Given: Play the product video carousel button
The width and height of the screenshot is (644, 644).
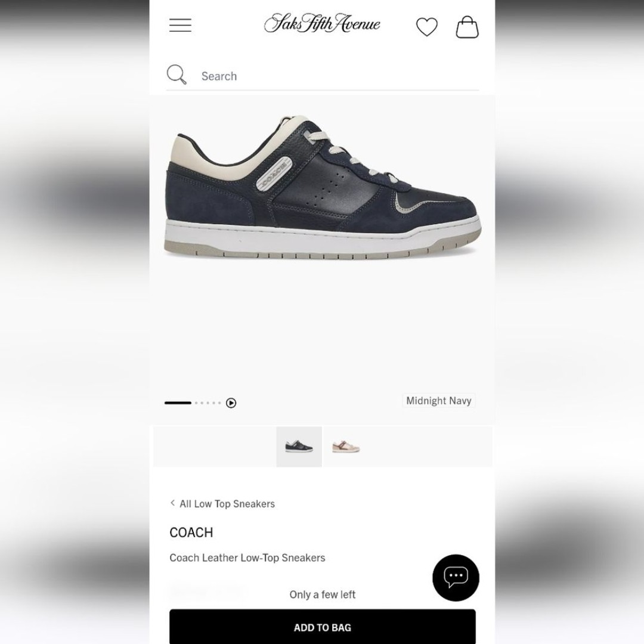Looking at the screenshot, I should coord(231,403).
